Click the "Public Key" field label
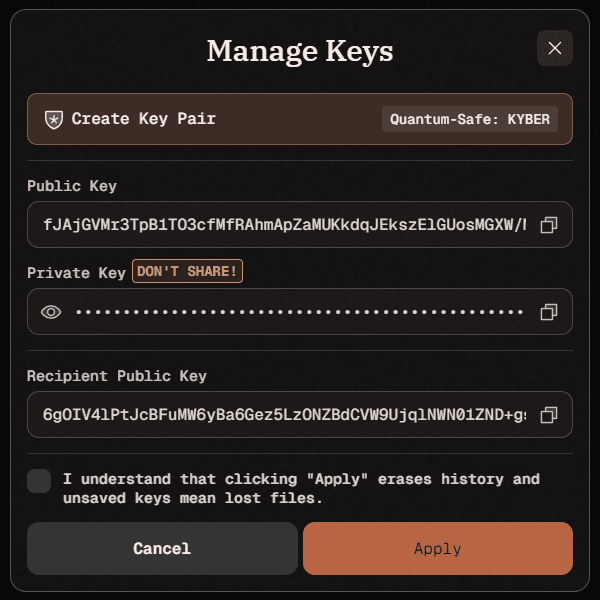The height and width of the screenshot is (600, 600). pyautogui.click(x=72, y=186)
